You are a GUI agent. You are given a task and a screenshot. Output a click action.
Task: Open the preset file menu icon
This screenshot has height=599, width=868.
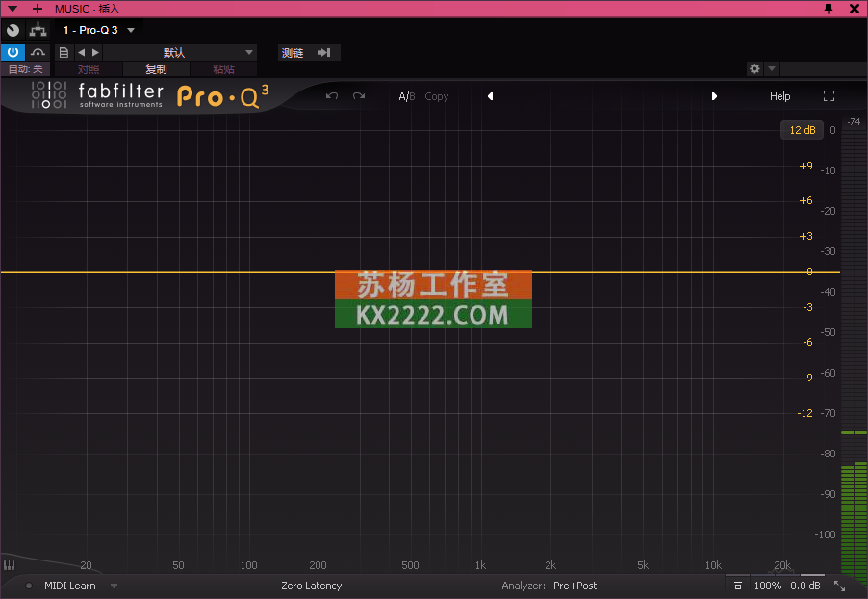pos(64,53)
